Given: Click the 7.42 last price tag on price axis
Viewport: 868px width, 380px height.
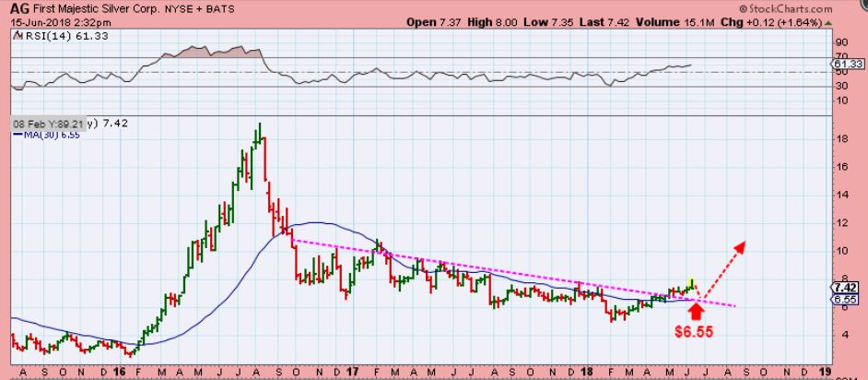Looking at the screenshot, I should coord(846,288).
